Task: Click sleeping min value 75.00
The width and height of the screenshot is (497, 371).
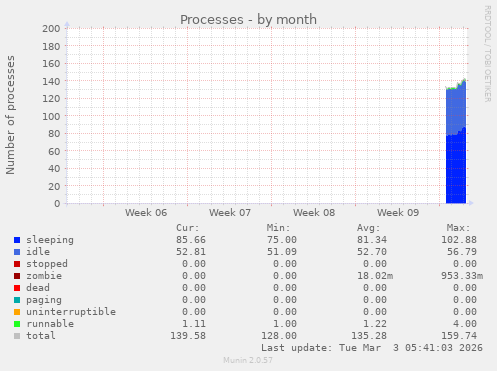Action: (282, 240)
